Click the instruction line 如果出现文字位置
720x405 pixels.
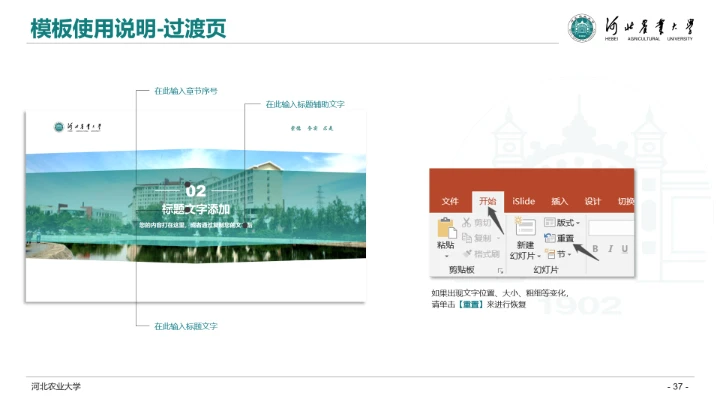pos(500,293)
